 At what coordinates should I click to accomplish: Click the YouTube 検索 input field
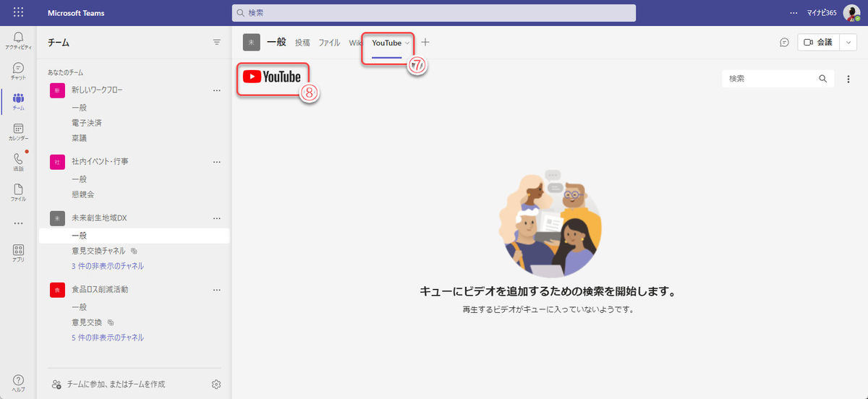point(770,79)
